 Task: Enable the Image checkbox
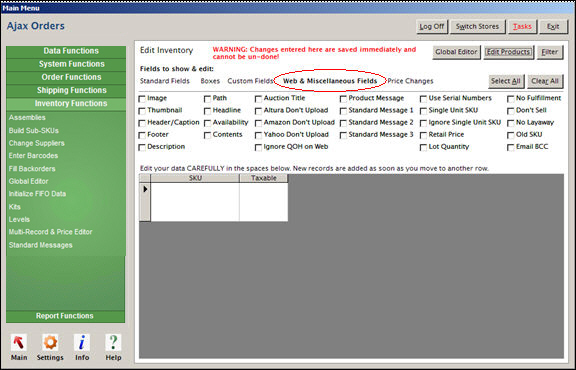click(x=142, y=99)
